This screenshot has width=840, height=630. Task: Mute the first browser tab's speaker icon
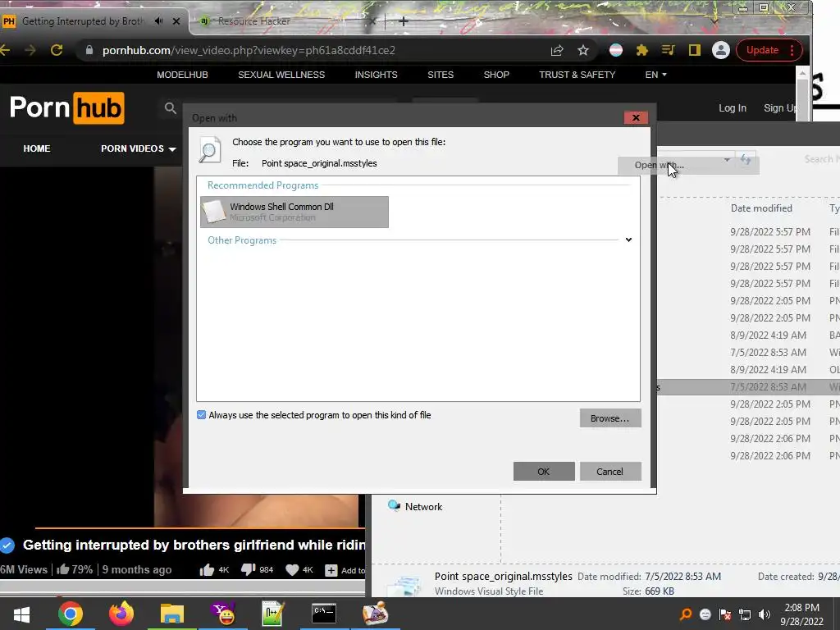tap(158, 21)
